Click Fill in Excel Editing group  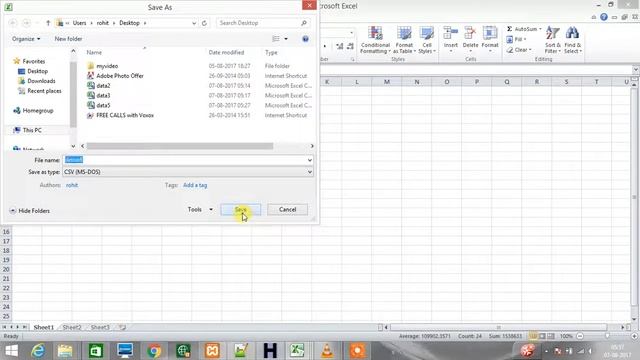[516, 39]
